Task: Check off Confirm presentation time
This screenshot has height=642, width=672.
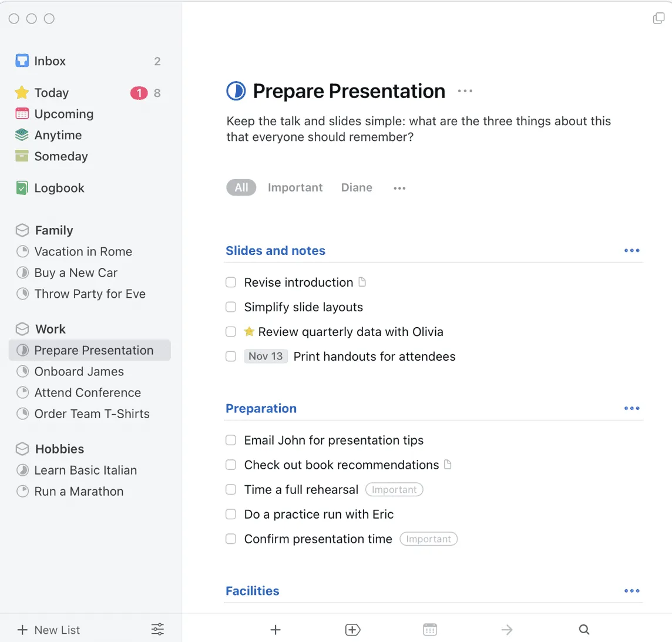Action: (x=231, y=539)
